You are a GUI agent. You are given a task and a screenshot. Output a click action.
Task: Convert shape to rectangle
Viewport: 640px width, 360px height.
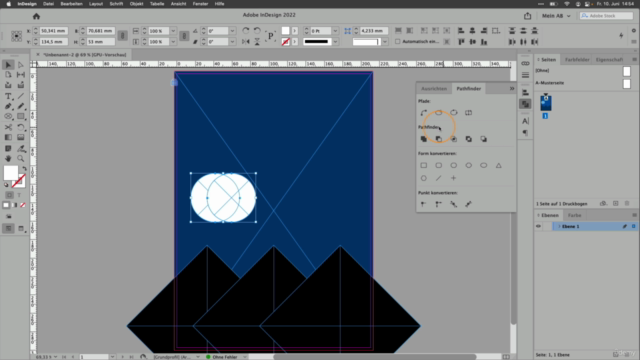tap(424, 165)
